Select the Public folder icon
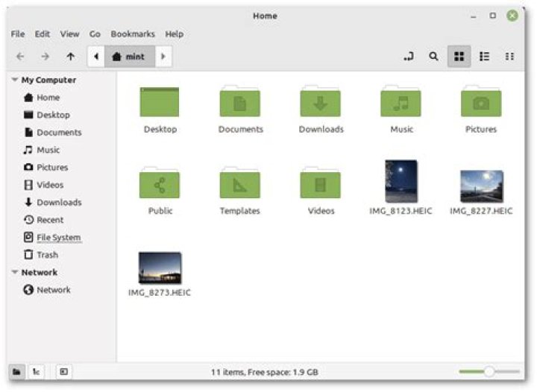The height and width of the screenshot is (392, 537). pos(160,183)
